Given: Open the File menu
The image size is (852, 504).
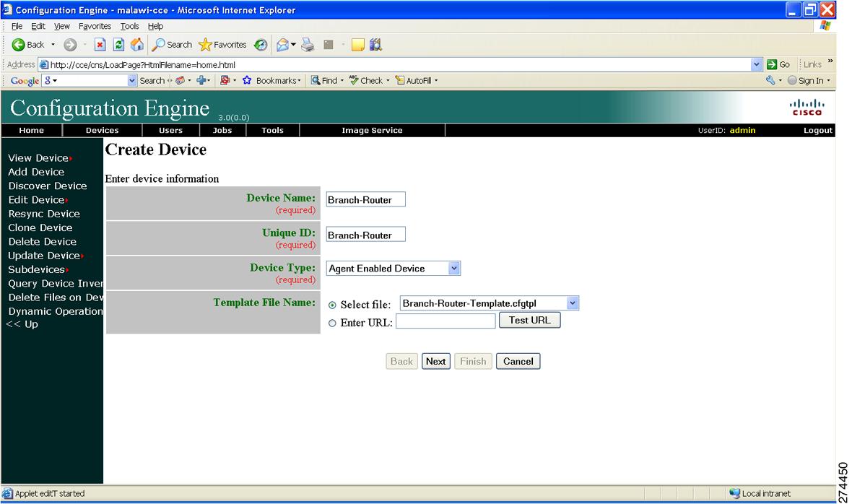Looking at the screenshot, I should click(x=17, y=26).
